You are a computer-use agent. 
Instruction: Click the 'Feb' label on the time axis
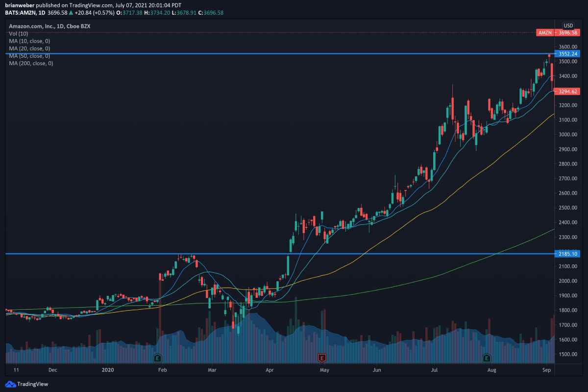click(x=163, y=371)
